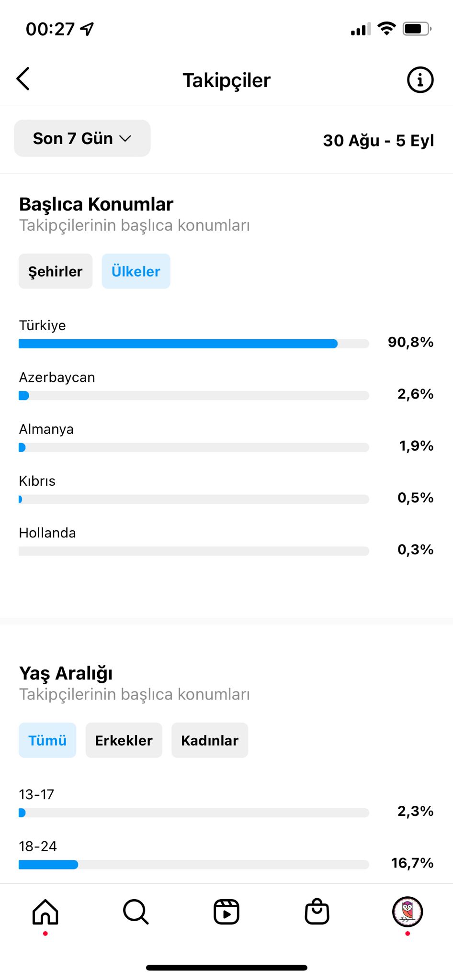
Task: Open the Shop bag icon
Action: click(317, 911)
